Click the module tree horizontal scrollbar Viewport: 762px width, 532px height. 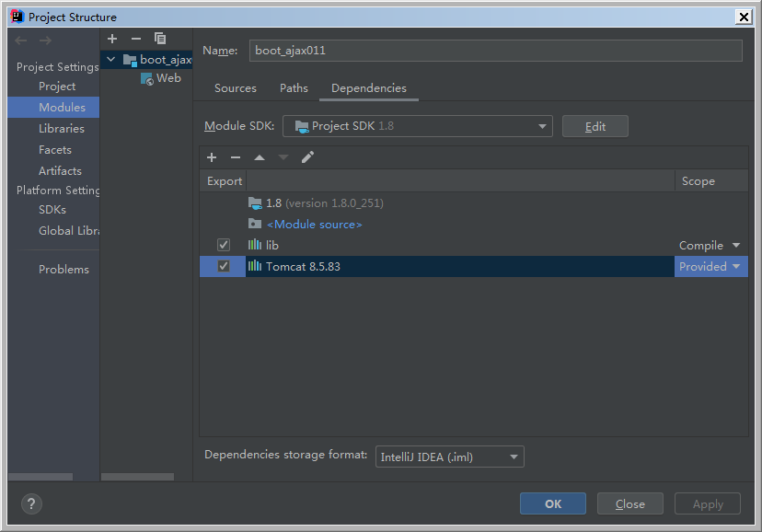pyautogui.click(x=137, y=477)
